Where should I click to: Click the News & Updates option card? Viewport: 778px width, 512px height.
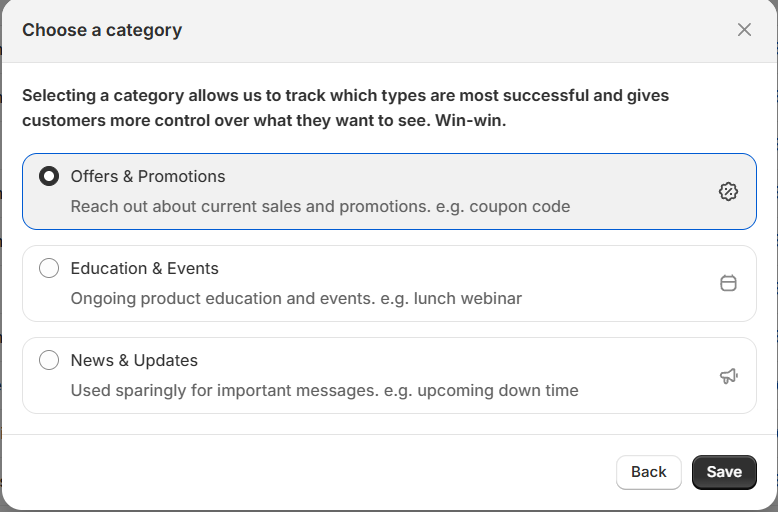[x=389, y=376]
